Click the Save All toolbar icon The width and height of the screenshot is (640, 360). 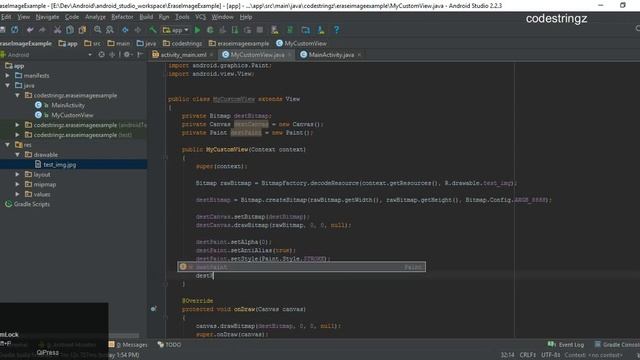pyautogui.click(x=2, y=30)
